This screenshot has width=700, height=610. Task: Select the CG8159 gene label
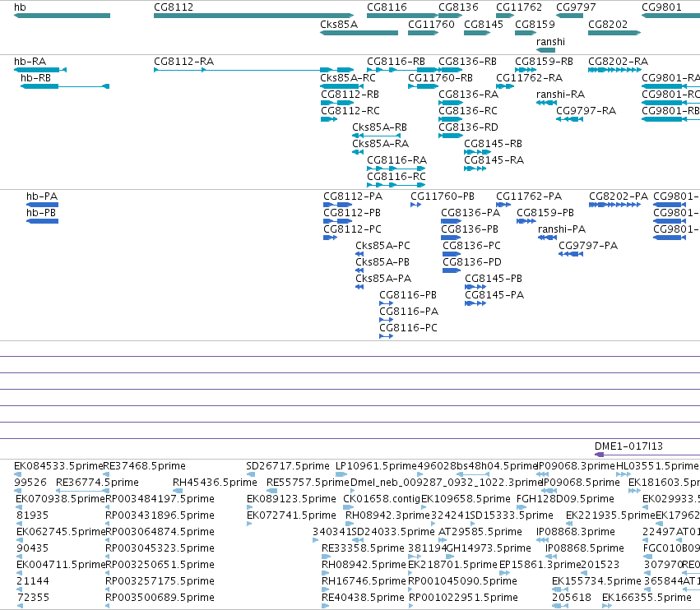click(x=535, y=25)
